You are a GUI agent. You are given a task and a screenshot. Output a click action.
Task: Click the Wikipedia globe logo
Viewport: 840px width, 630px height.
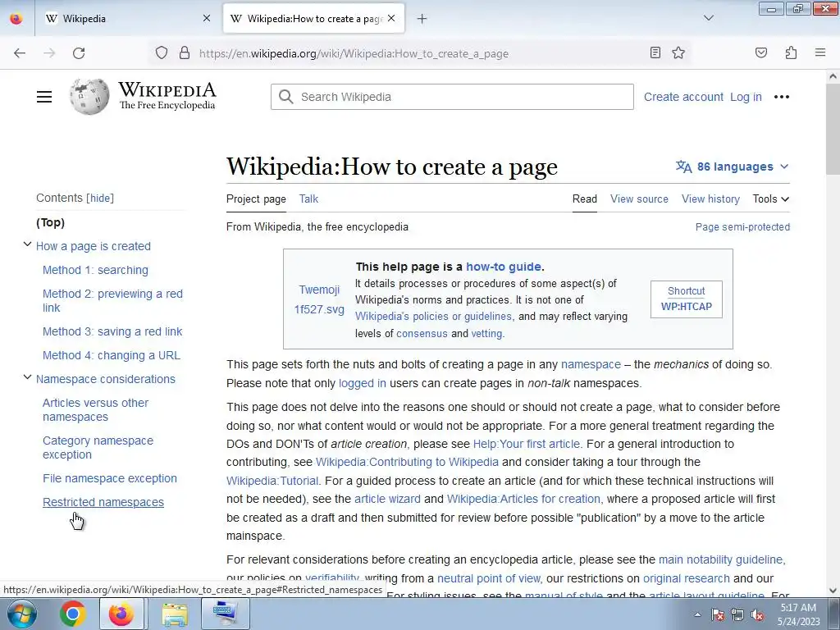(x=89, y=97)
